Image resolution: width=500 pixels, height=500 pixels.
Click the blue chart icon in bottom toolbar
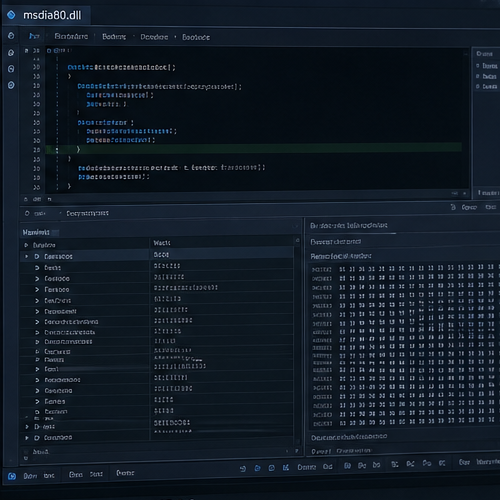(x=286, y=468)
